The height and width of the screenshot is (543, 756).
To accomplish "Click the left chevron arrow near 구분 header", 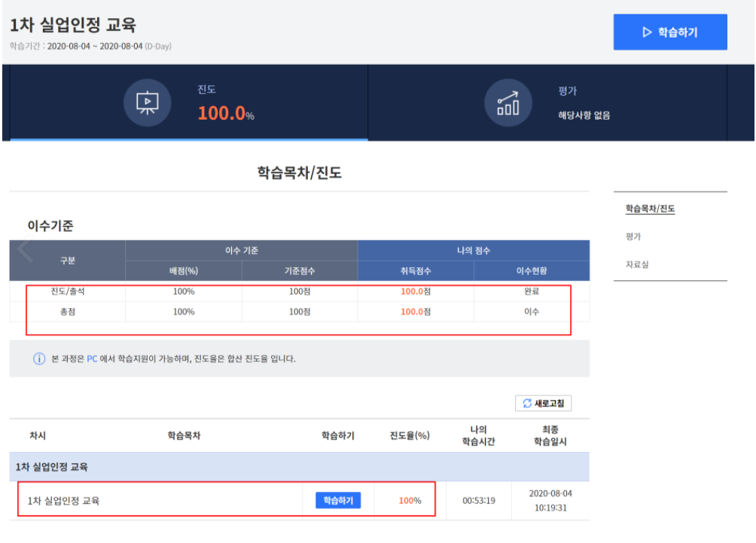I will [x=25, y=249].
